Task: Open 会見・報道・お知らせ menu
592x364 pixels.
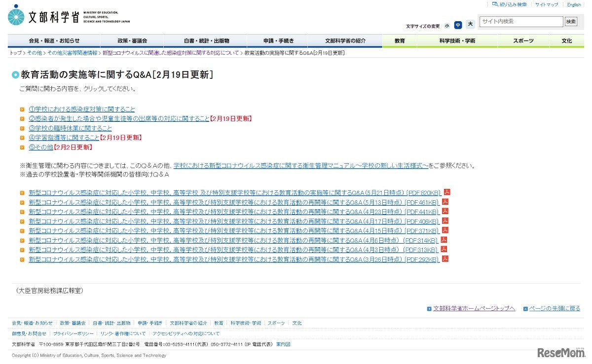Action: pyautogui.click(x=54, y=41)
